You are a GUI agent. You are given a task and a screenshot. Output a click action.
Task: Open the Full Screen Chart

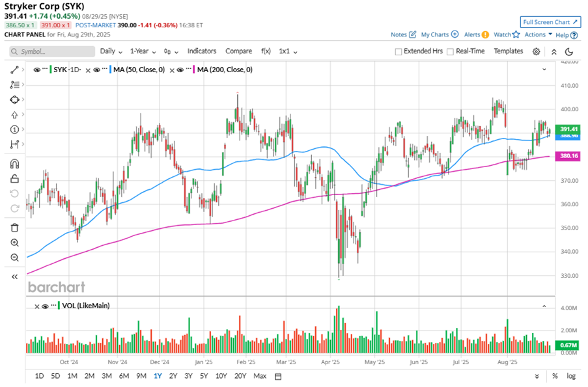550,22
